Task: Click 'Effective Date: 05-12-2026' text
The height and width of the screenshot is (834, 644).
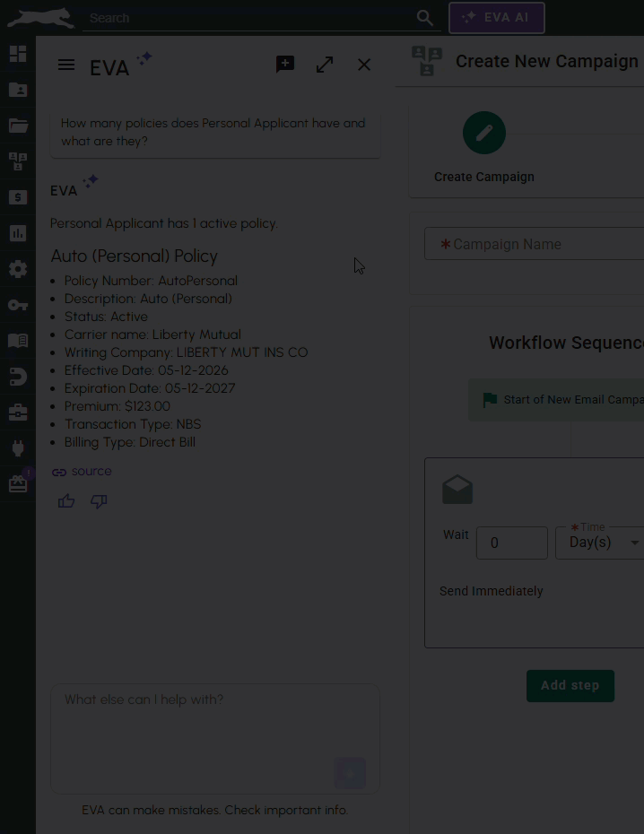Action: point(146,370)
